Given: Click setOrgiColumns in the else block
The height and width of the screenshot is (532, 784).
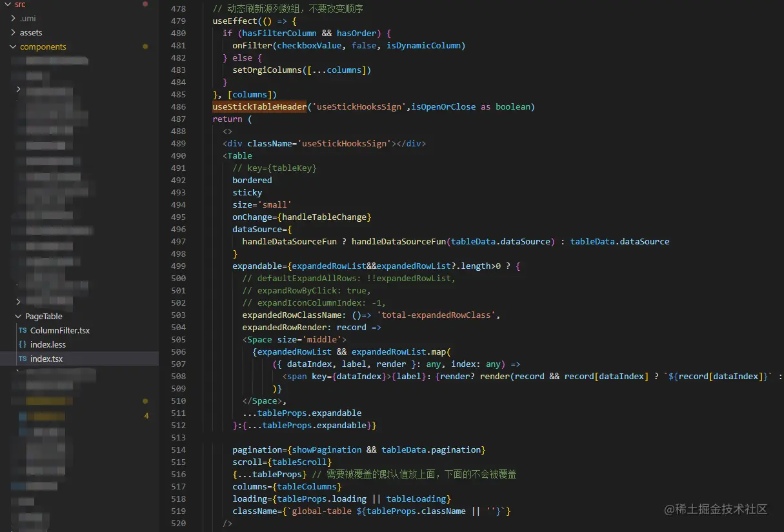Looking at the screenshot, I should [267, 70].
